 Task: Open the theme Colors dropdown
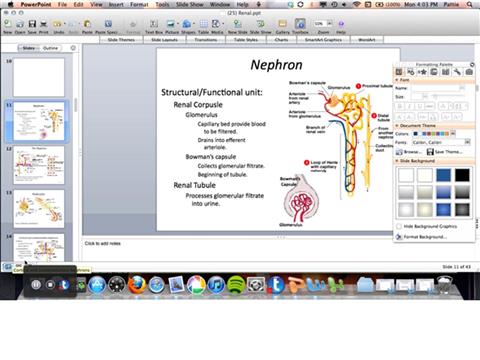tap(452, 134)
